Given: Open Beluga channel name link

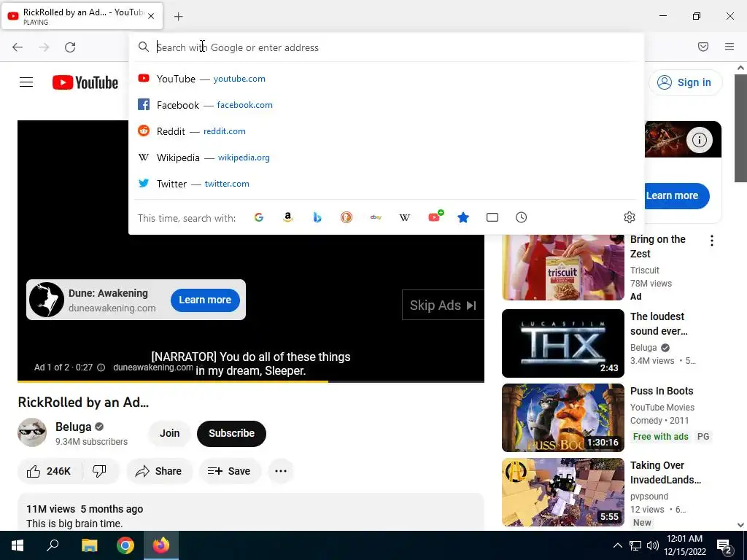Looking at the screenshot, I should pyautogui.click(x=74, y=427).
